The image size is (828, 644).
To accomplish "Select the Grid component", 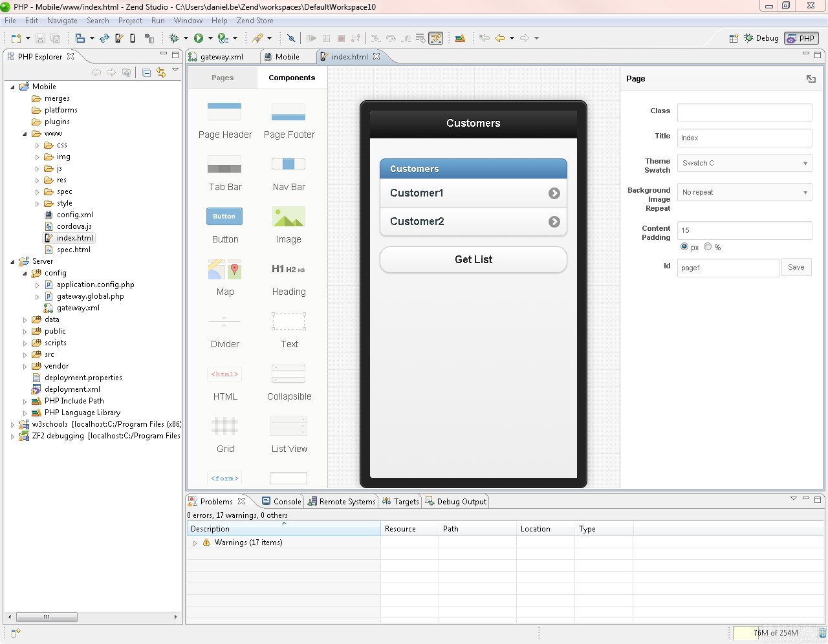I will [224, 435].
